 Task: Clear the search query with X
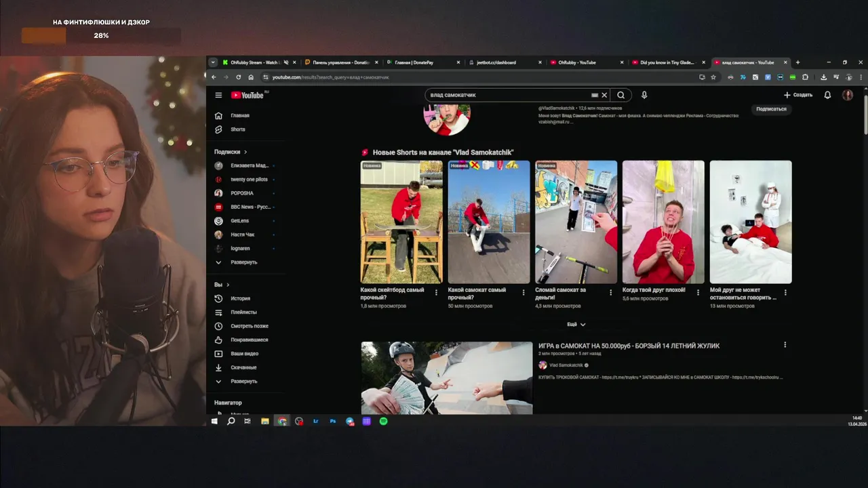pyautogui.click(x=604, y=95)
